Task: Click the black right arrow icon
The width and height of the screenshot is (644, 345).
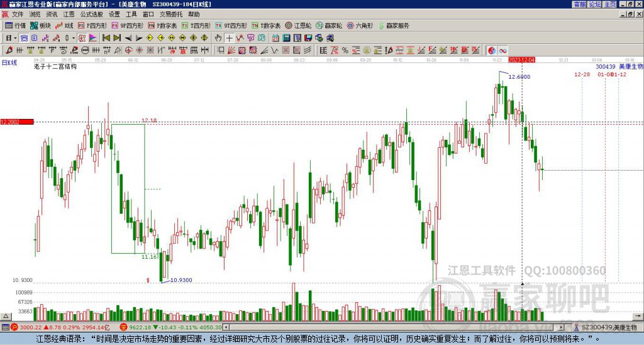Action: tap(139, 38)
